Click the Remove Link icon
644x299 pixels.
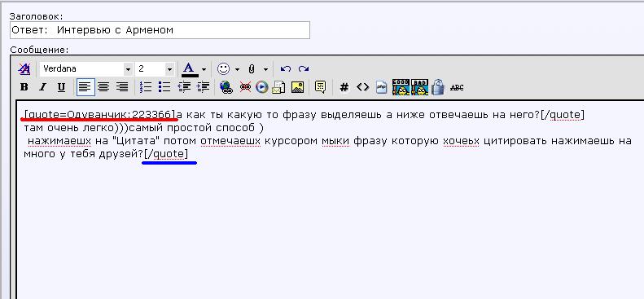[245, 87]
